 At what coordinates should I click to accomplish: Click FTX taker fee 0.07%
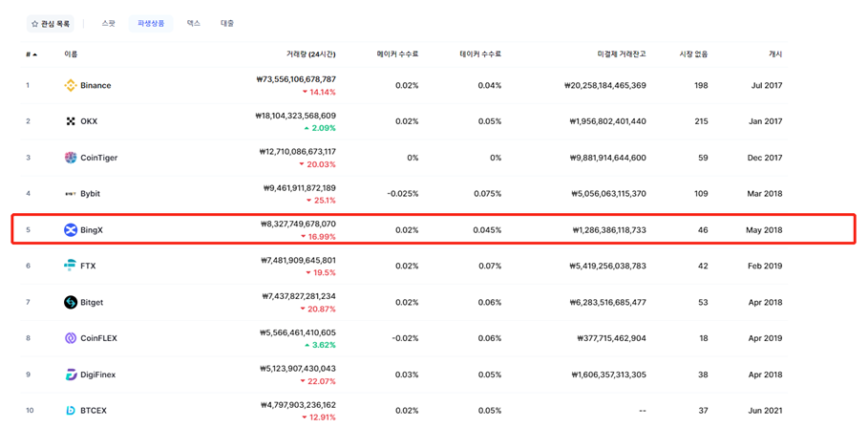click(490, 266)
